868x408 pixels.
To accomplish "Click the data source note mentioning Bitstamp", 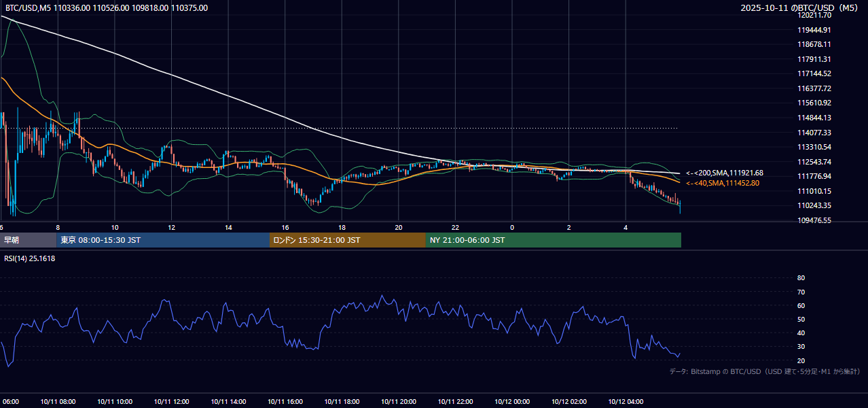I will click(x=765, y=371).
